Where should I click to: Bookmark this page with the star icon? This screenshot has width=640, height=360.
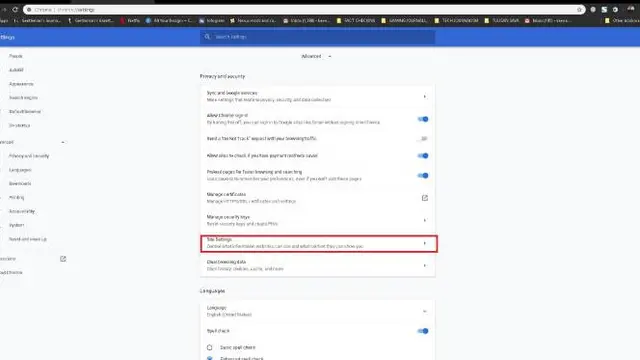click(579, 9)
